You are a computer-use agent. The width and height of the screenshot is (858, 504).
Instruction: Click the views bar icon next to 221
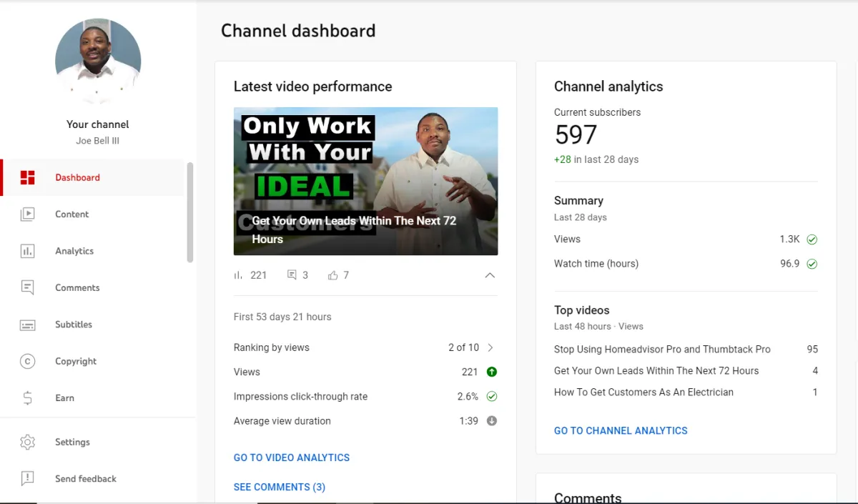click(239, 275)
